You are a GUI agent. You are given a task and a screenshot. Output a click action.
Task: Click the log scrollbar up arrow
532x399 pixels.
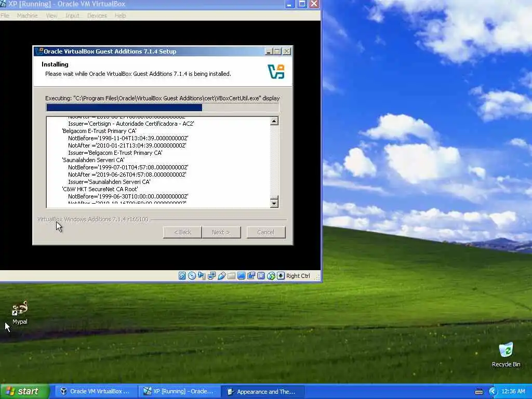[274, 121]
